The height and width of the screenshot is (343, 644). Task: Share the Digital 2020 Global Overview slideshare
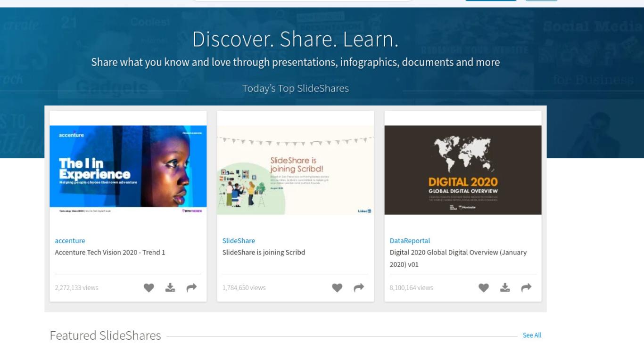coord(526,287)
